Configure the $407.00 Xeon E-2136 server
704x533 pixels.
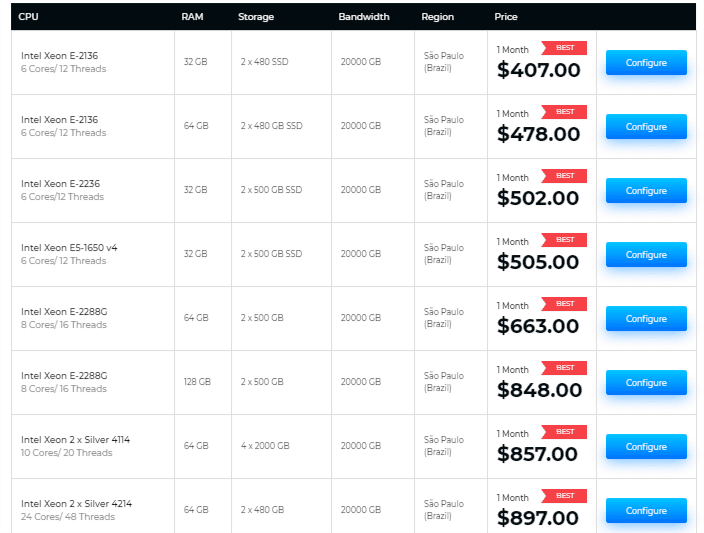click(646, 62)
